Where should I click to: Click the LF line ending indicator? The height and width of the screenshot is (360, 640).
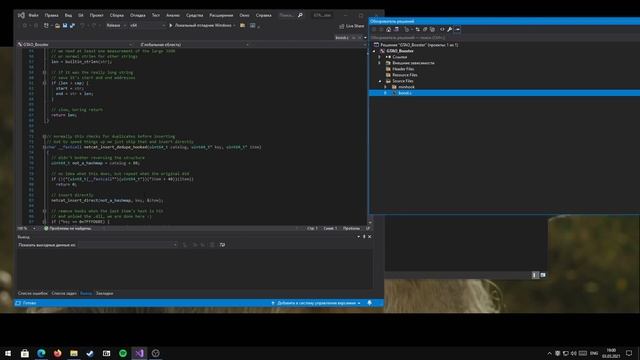click(x=368, y=229)
